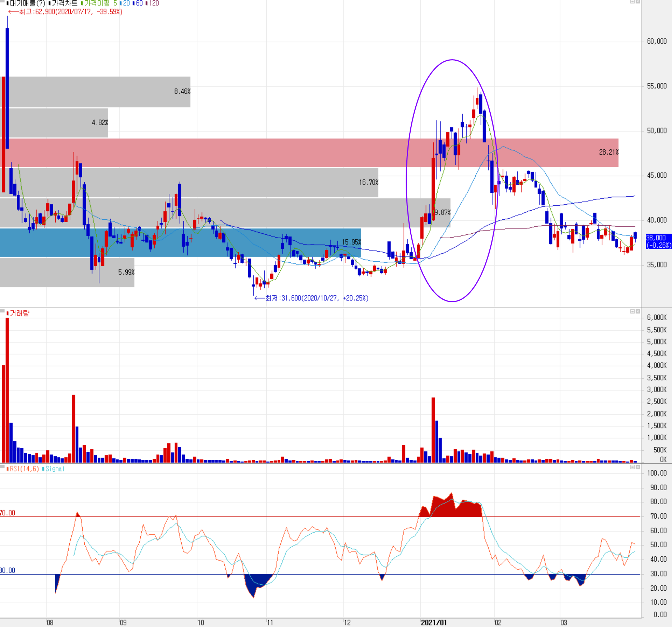Select the blue 15.95% volume profile bar

tap(181, 243)
